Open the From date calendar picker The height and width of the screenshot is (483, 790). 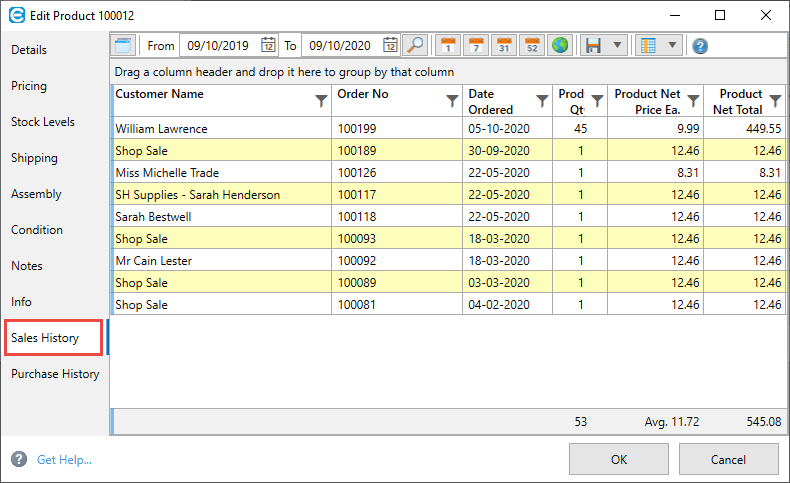click(269, 45)
